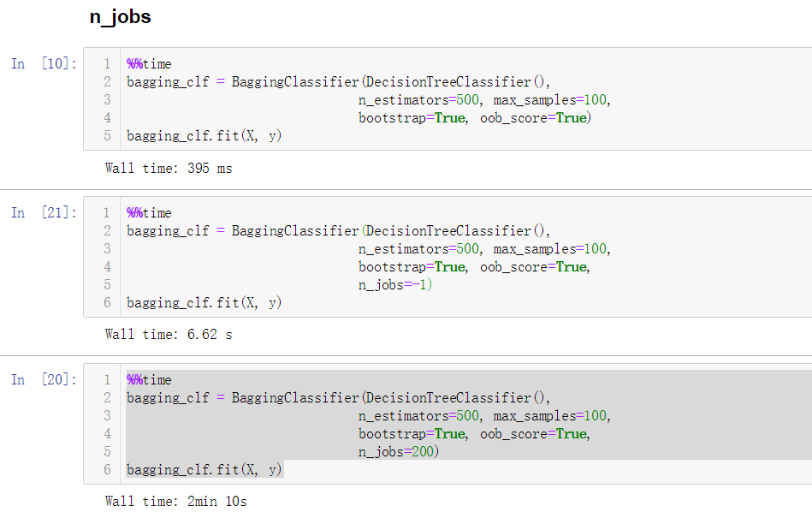Place cursor on %%time in cell 10
812x530 pixels.
coord(149,64)
